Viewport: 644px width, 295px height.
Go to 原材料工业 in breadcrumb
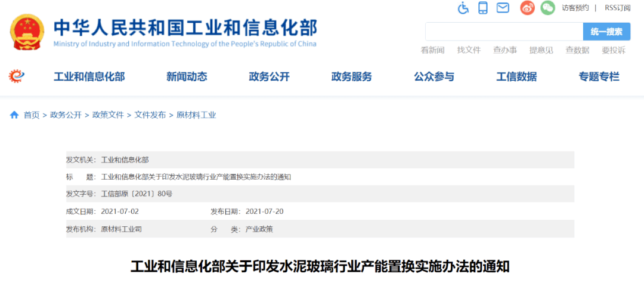[x=196, y=115]
